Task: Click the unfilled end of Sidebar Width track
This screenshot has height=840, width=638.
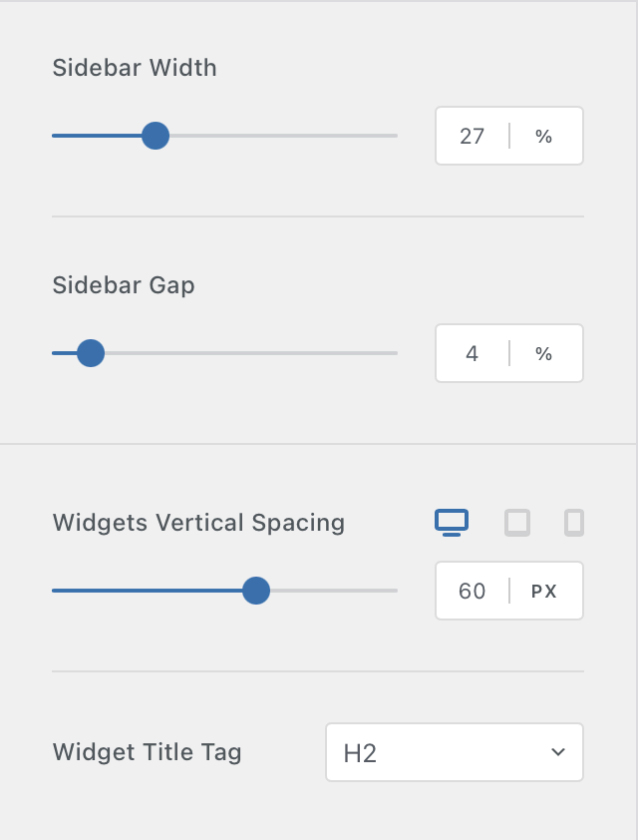Action: click(x=384, y=136)
